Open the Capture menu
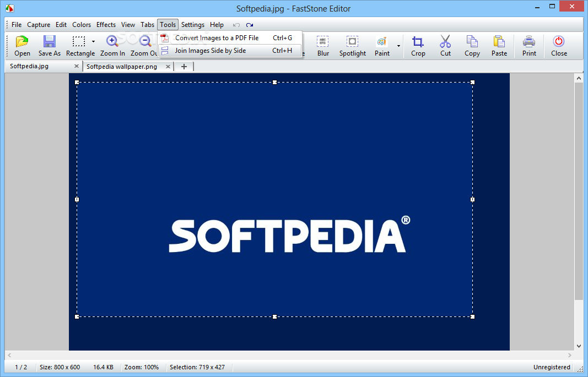Image resolution: width=588 pixels, height=377 pixels. tap(39, 25)
